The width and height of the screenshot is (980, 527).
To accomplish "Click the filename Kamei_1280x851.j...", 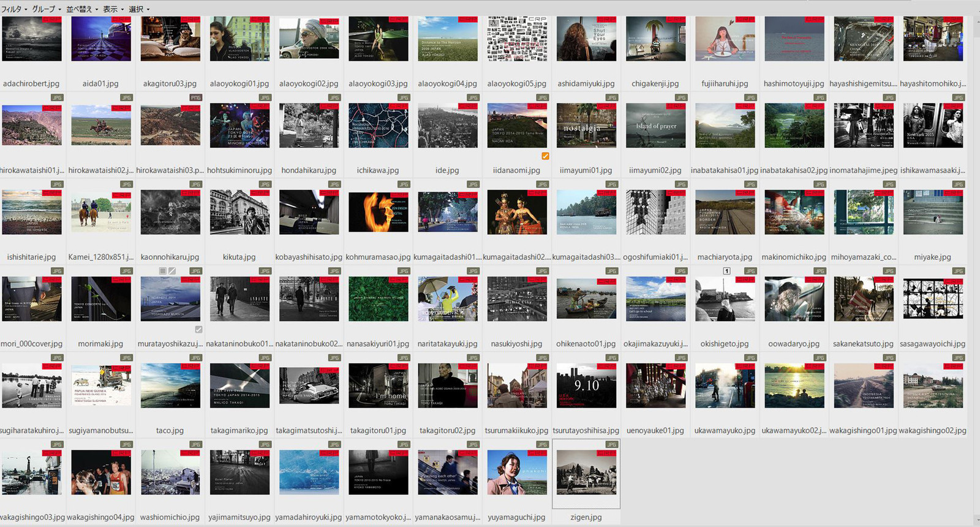I will tap(101, 257).
